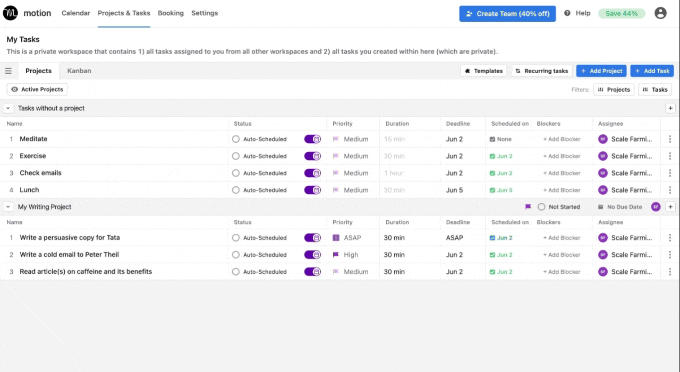This screenshot has width=680, height=372.
Task: Open three-dot menu for Peter Theil email task
Action: tap(670, 255)
